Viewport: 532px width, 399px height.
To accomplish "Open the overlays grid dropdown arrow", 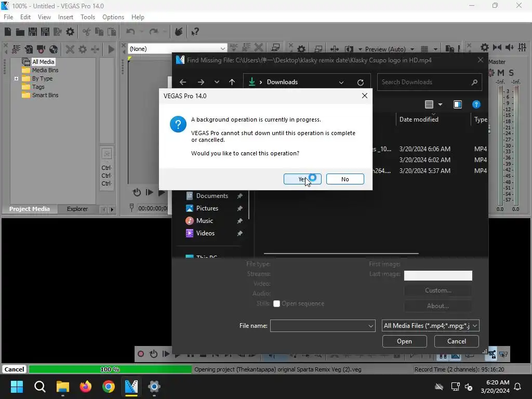I will click(x=435, y=49).
